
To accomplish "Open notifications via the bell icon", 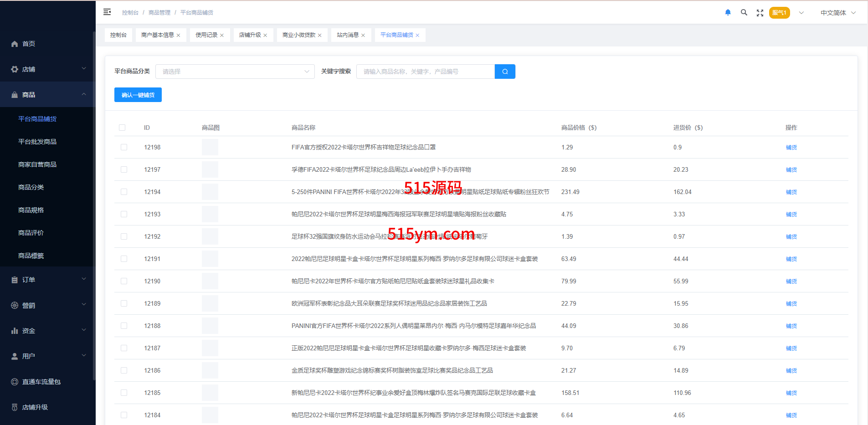I will (x=728, y=13).
